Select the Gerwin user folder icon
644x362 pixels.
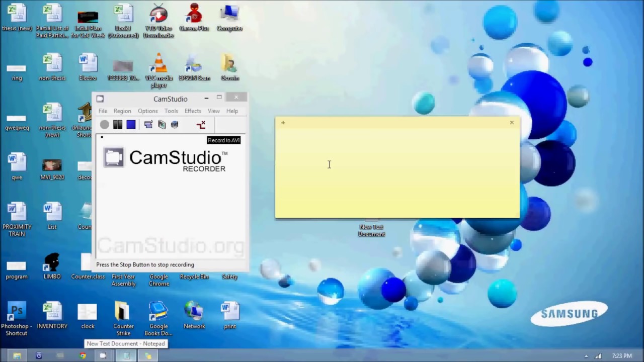pyautogui.click(x=229, y=68)
